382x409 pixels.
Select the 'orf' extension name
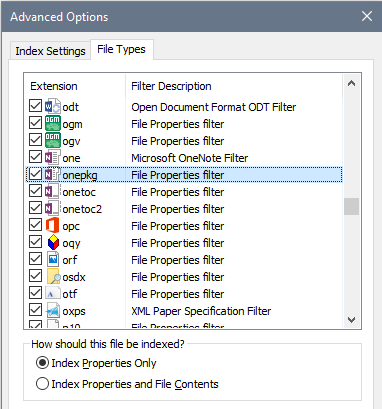pos(70,260)
